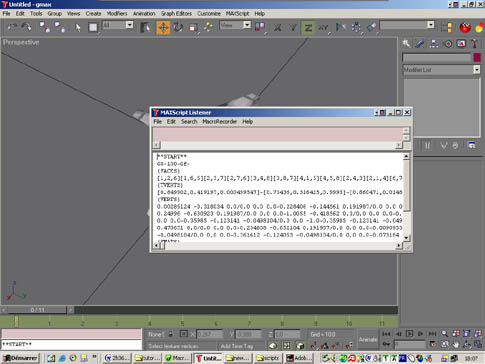Open the MAXScript menu in main menubar
This screenshot has width=485, height=364.
pyautogui.click(x=237, y=14)
